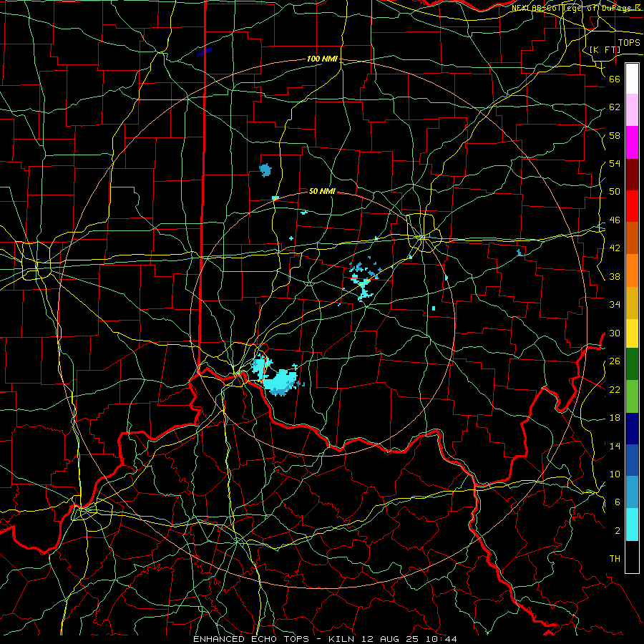Click the small dark blue echo near the top
644x644 pixels.
[205, 52]
